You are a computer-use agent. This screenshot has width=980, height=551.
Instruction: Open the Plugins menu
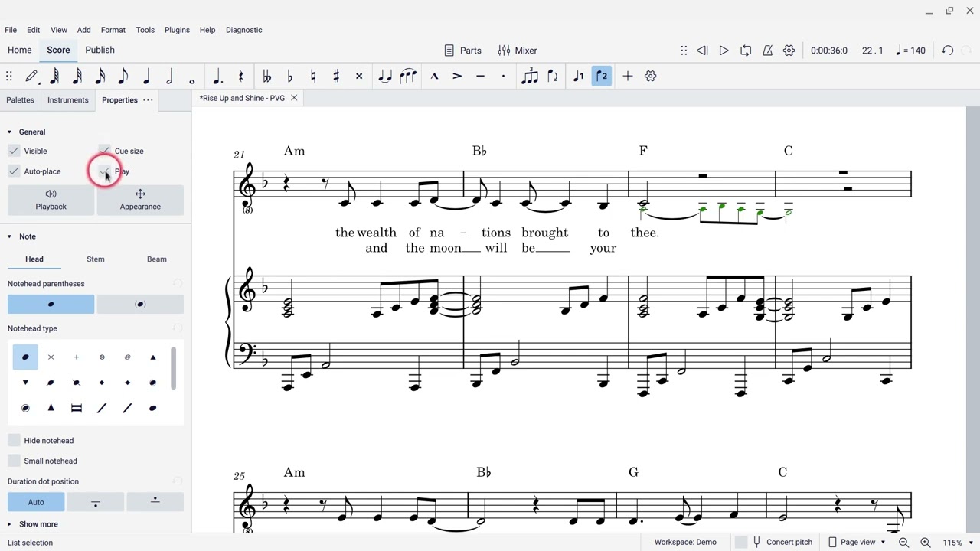point(177,30)
